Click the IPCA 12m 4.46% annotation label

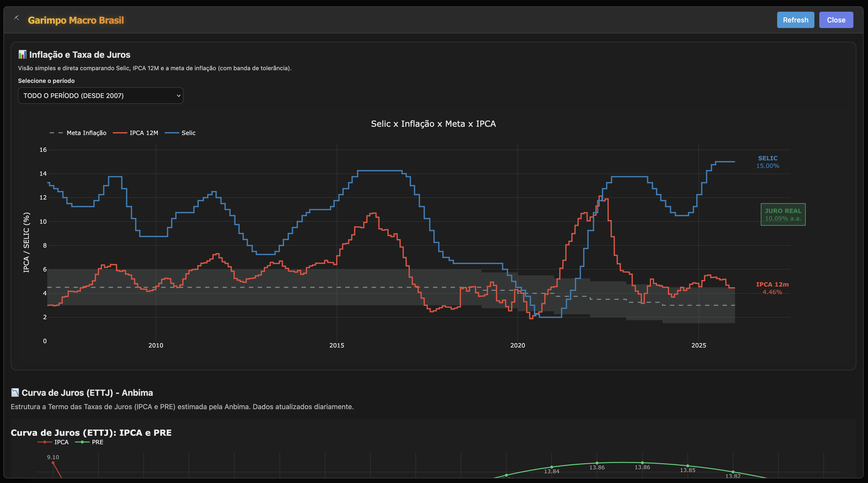coord(772,288)
